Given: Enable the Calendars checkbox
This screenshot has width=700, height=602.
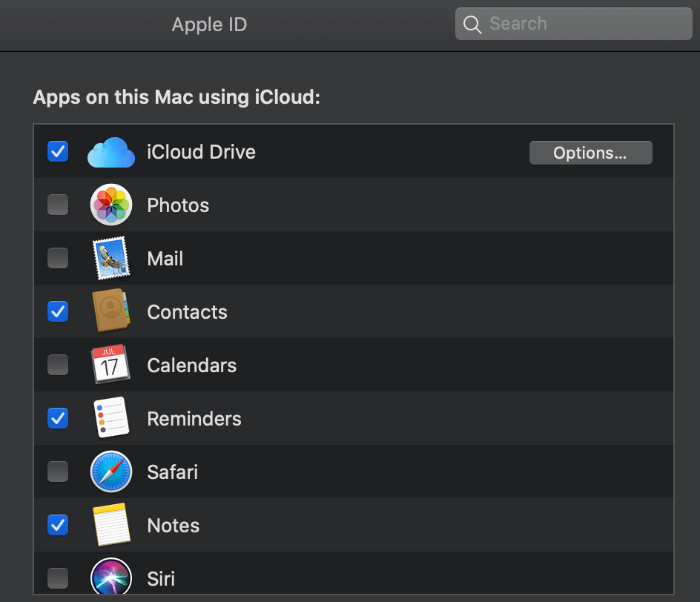Looking at the screenshot, I should pos(58,365).
